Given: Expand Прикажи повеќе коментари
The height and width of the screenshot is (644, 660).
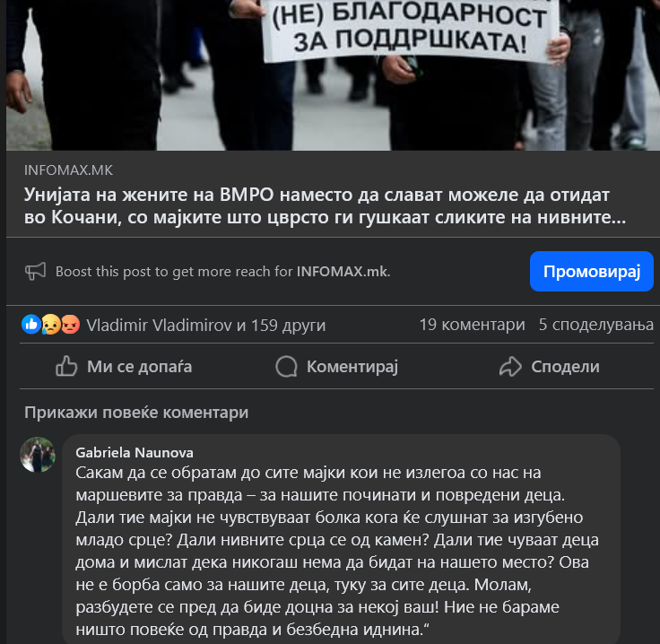Looking at the screenshot, I should (136, 413).
